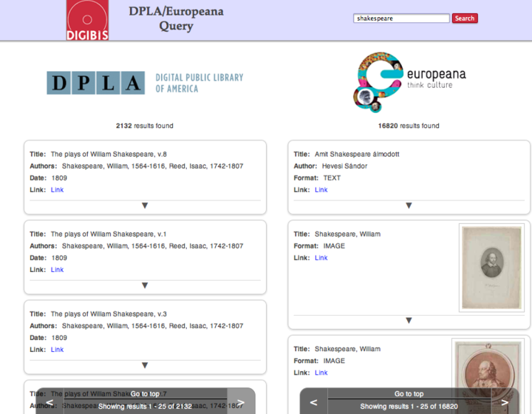The image size is (532, 414).
Task: Select the 16820 results found text
Action: (409, 126)
